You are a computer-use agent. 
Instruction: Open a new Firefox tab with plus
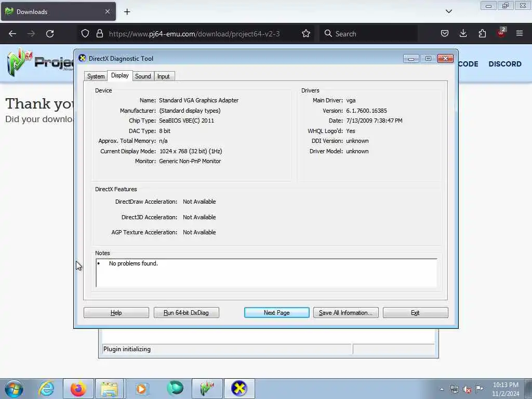click(x=127, y=12)
